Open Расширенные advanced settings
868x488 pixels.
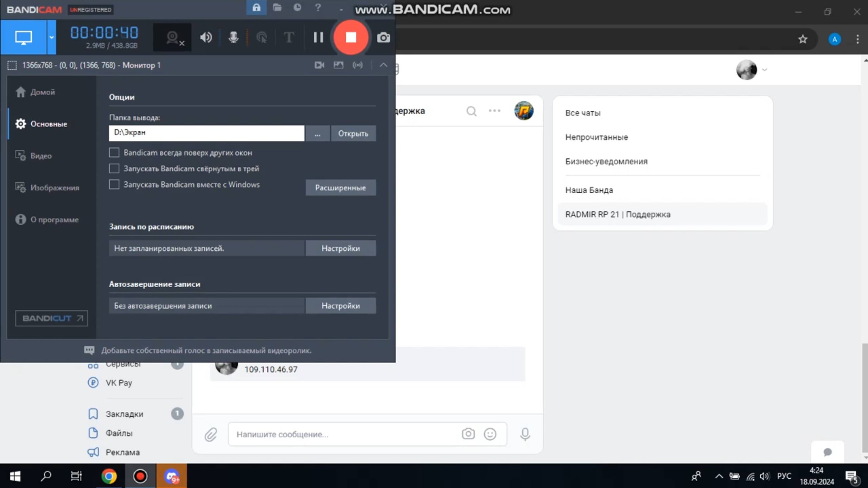(340, 188)
